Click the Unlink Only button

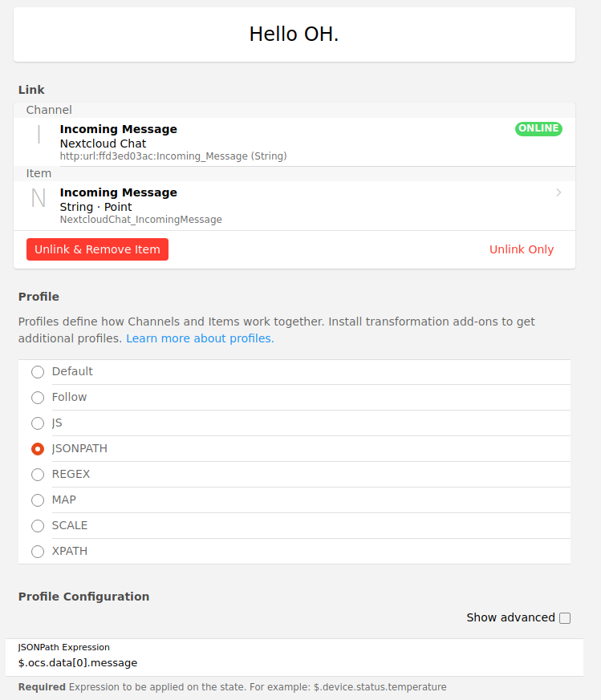point(522,249)
